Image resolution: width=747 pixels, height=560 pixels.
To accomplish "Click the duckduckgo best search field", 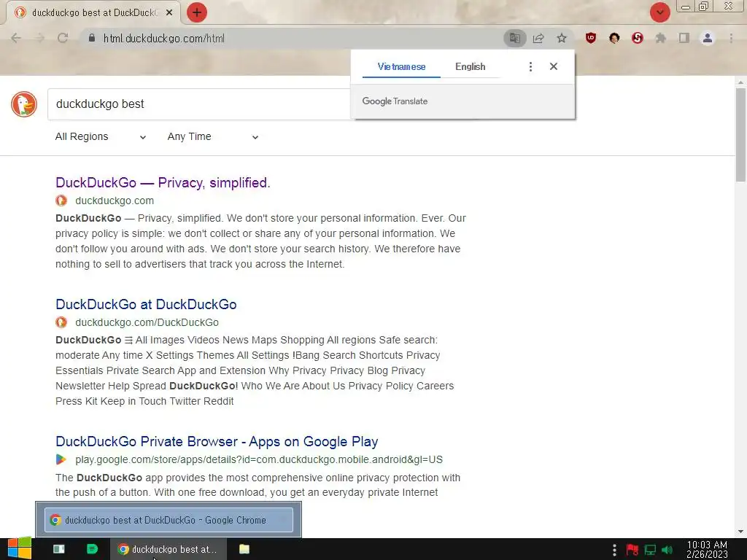I will (x=200, y=104).
